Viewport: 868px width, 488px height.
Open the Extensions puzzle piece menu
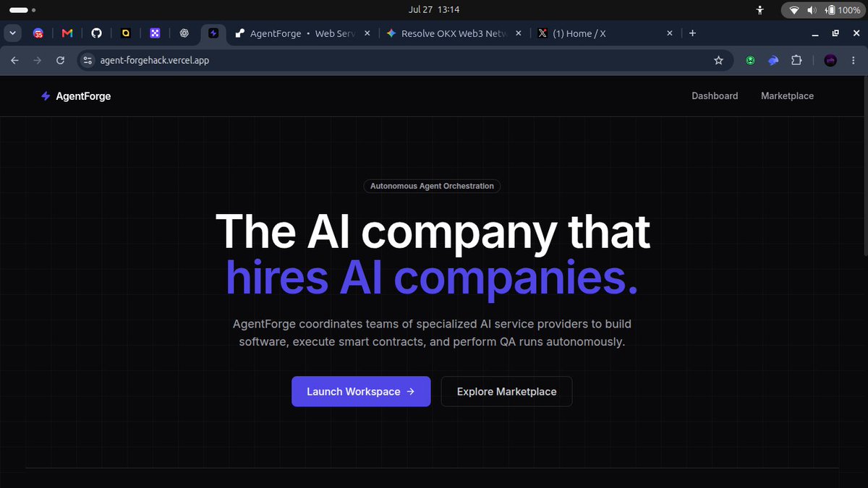tap(796, 61)
